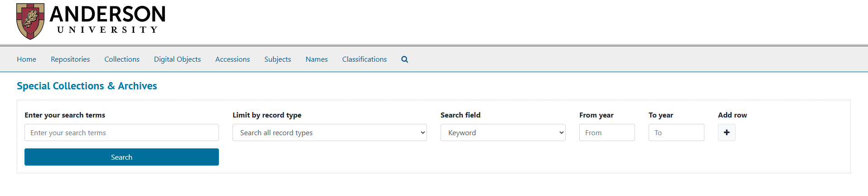Click the plus icon to add row
The width and height of the screenshot is (868, 196).
coord(727,132)
